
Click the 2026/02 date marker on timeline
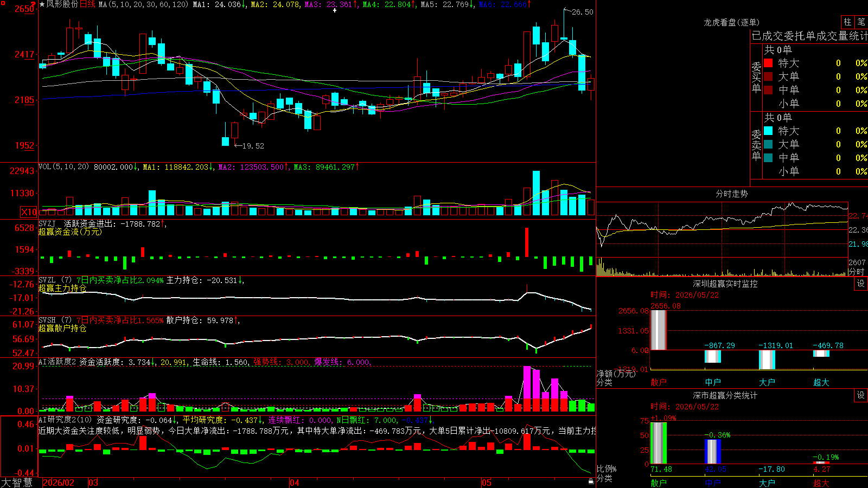pos(59,483)
